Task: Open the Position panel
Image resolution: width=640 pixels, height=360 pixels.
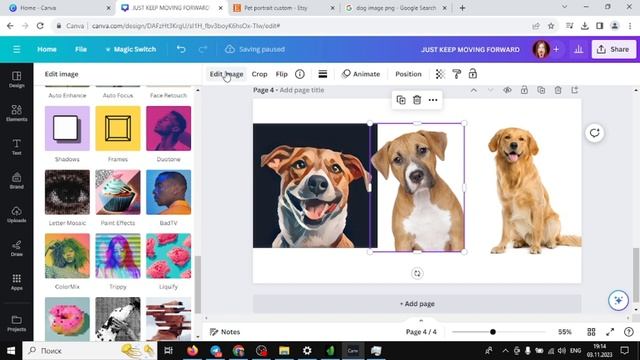Action: [408, 74]
